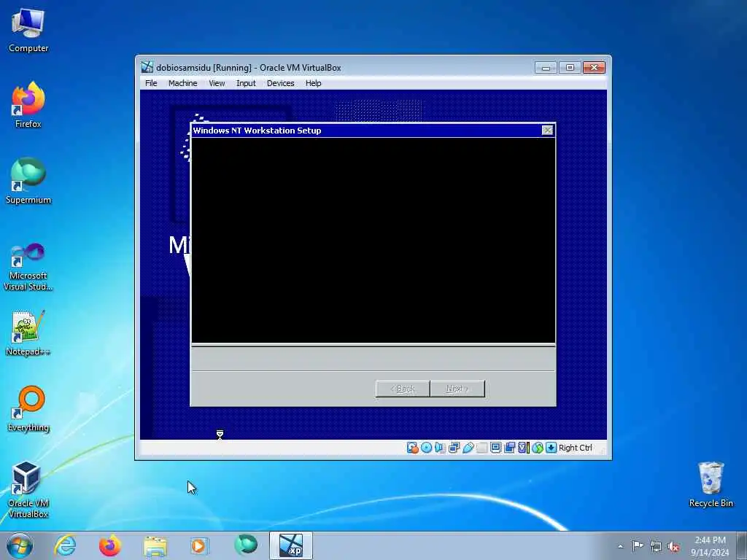Open Supermium from the taskbar

pos(245,545)
